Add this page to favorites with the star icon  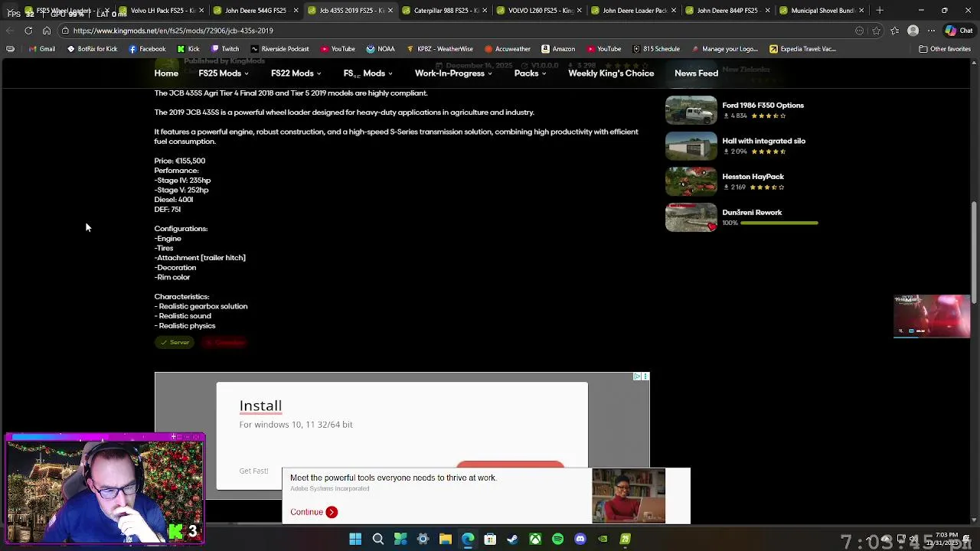coord(877,31)
